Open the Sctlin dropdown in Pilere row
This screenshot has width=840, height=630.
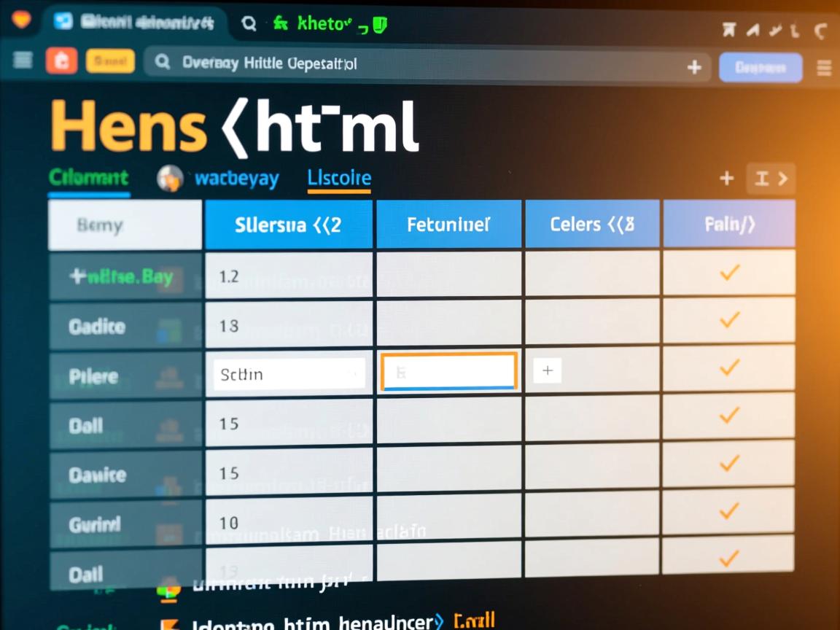point(289,374)
